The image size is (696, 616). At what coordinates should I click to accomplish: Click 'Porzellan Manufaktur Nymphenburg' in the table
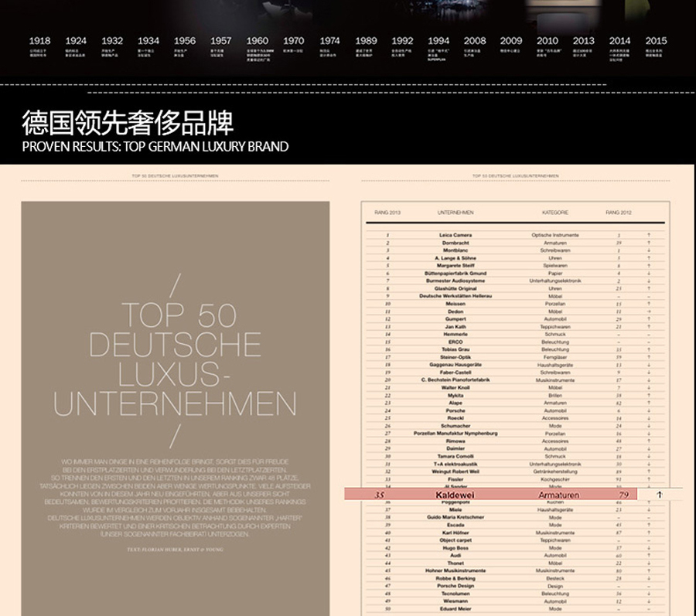[455, 434]
